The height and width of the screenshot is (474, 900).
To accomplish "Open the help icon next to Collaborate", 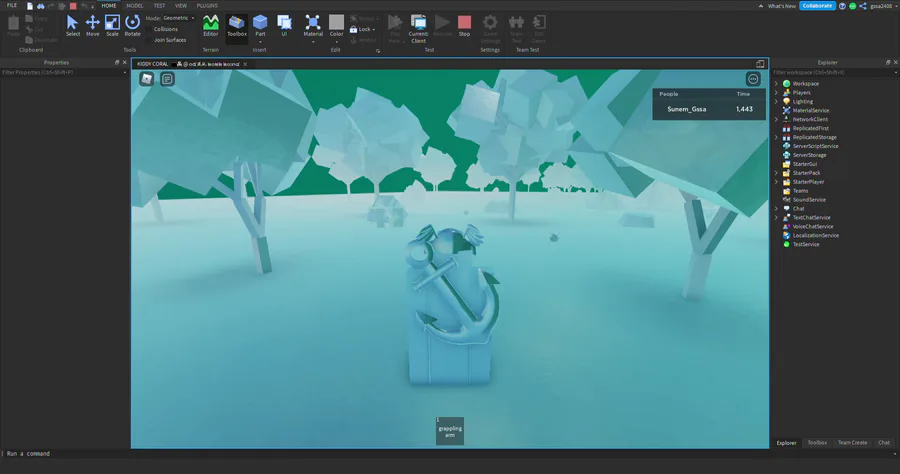I will [842, 6].
